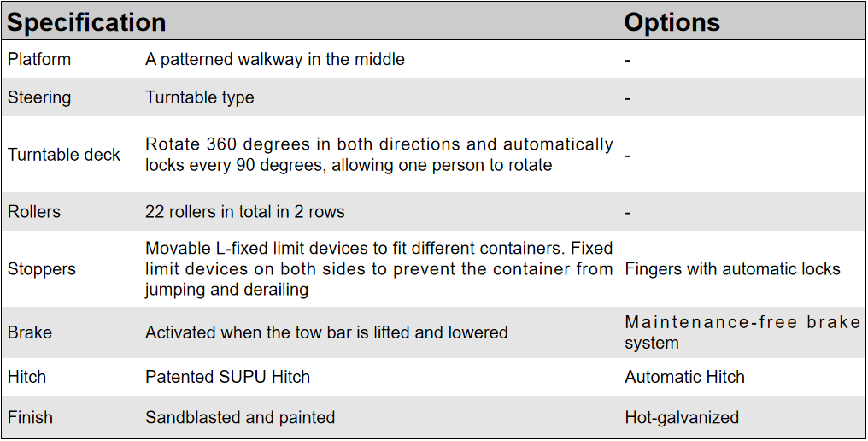The width and height of the screenshot is (868, 441).
Task: Select the Turntable deck row label
Action: [64, 155]
